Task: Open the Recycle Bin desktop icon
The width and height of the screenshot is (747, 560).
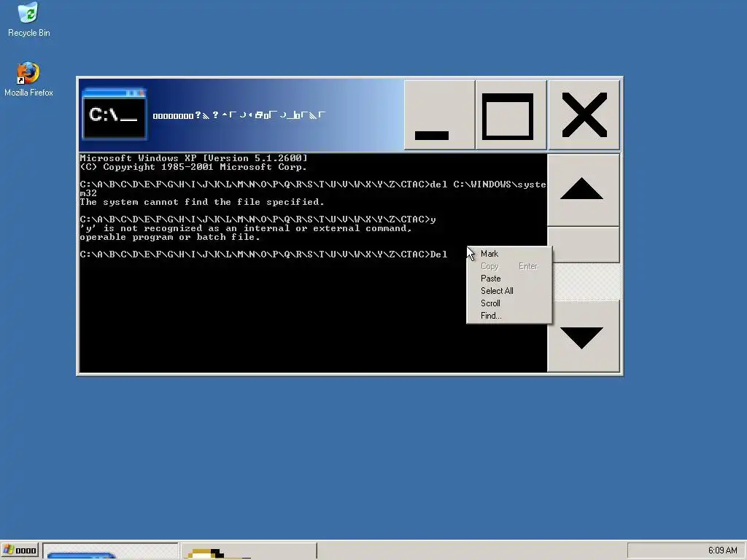Action: [28, 20]
